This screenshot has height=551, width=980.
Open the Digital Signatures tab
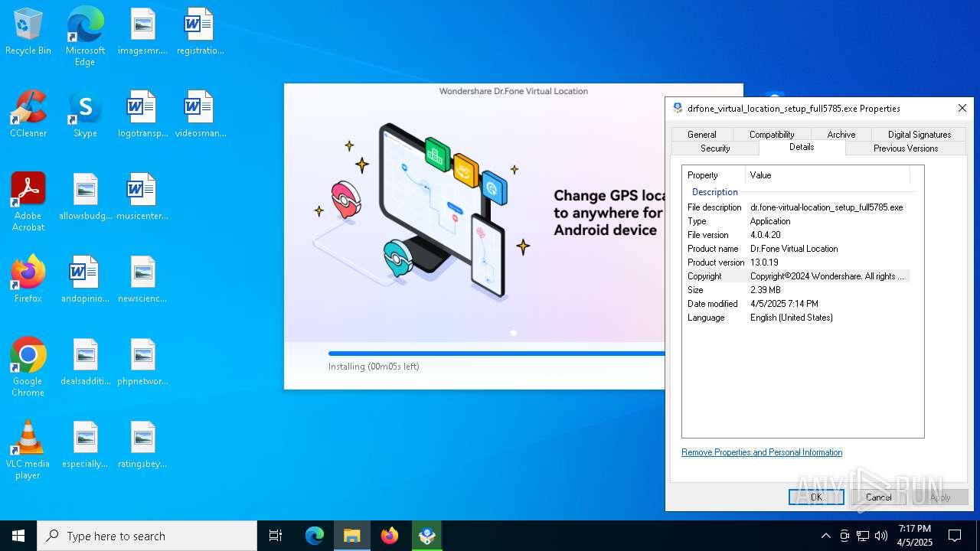920,134
